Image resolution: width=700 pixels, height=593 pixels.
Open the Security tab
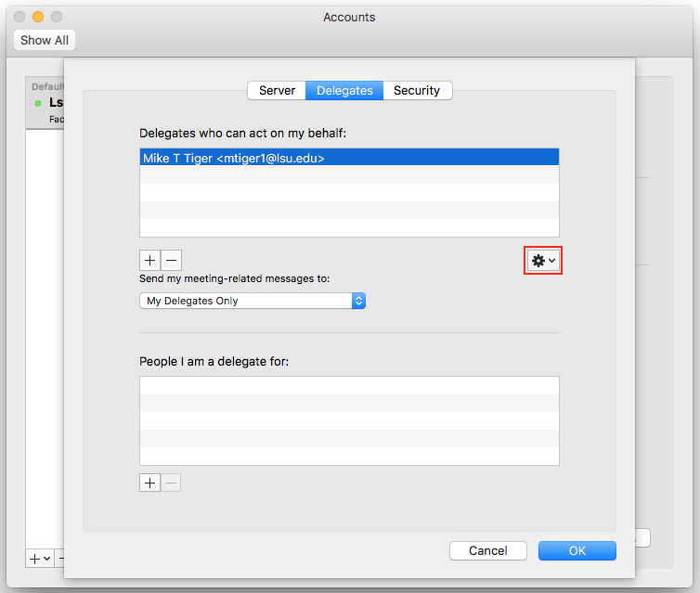(417, 91)
